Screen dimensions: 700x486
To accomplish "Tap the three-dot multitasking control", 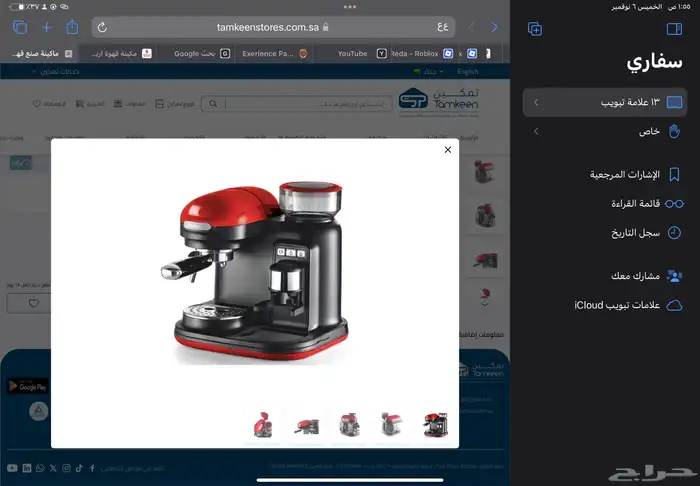I will coord(350,7).
